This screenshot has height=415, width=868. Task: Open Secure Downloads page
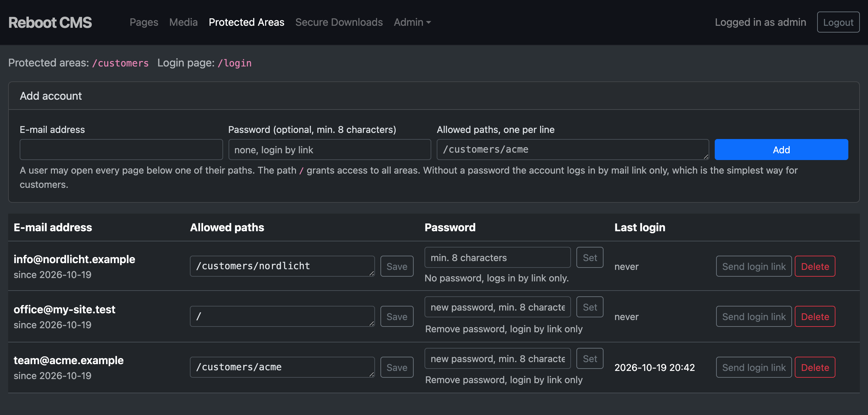[x=339, y=22]
